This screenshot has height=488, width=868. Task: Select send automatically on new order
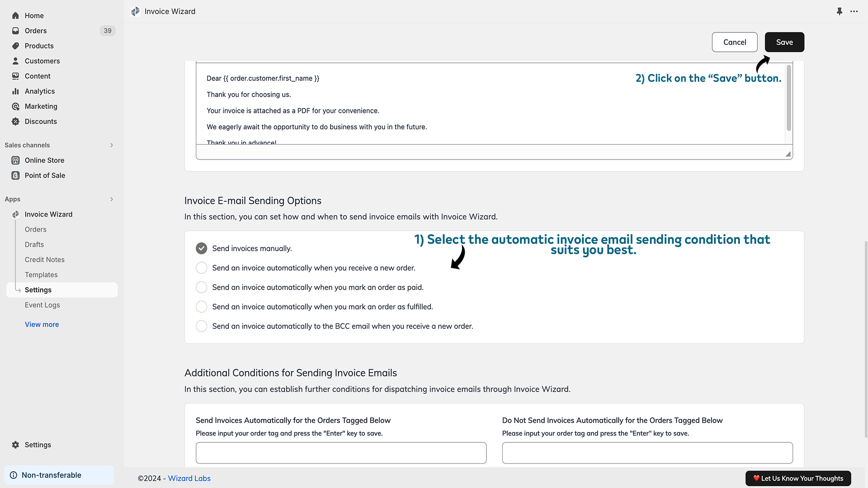pos(202,267)
